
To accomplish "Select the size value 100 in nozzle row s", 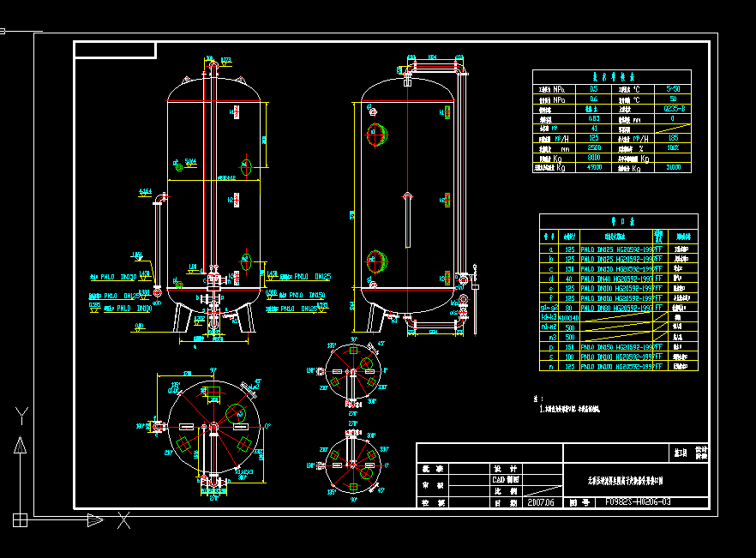I will pos(569,357).
